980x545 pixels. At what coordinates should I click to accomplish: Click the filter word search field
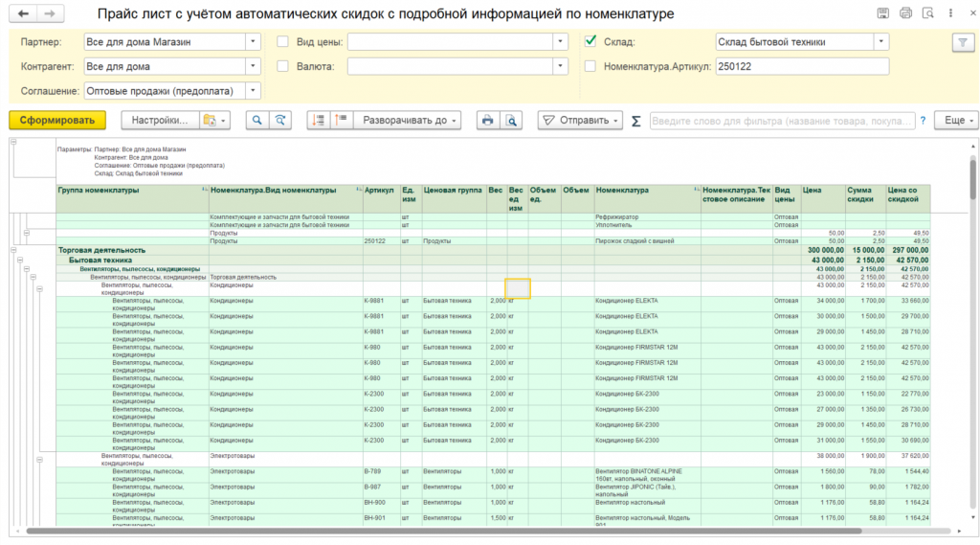point(781,121)
